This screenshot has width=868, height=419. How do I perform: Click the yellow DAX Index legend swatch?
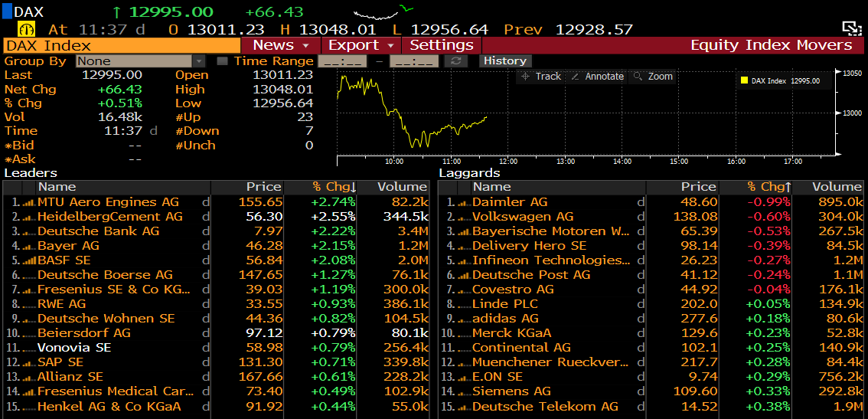pos(744,81)
